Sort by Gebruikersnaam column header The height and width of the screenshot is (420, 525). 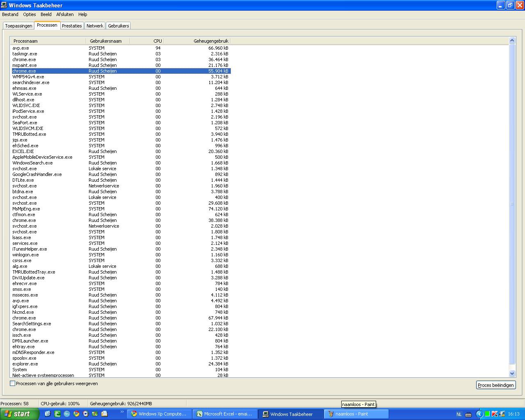108,41
